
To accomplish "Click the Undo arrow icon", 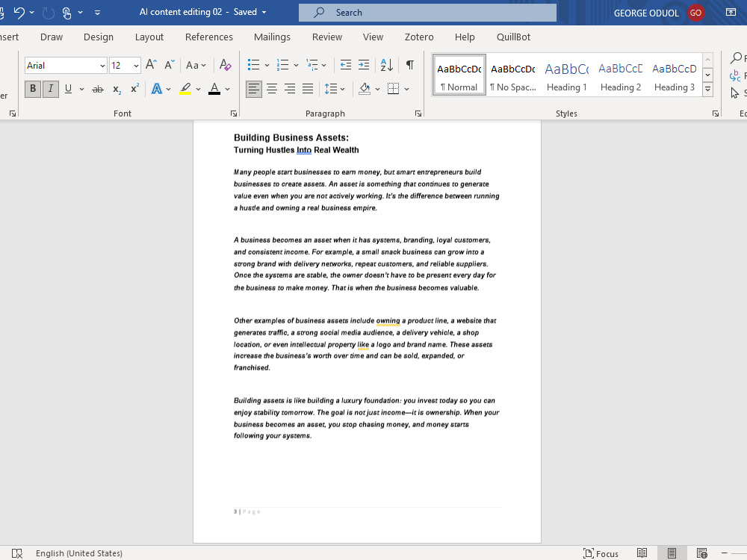I will (19, 13).
